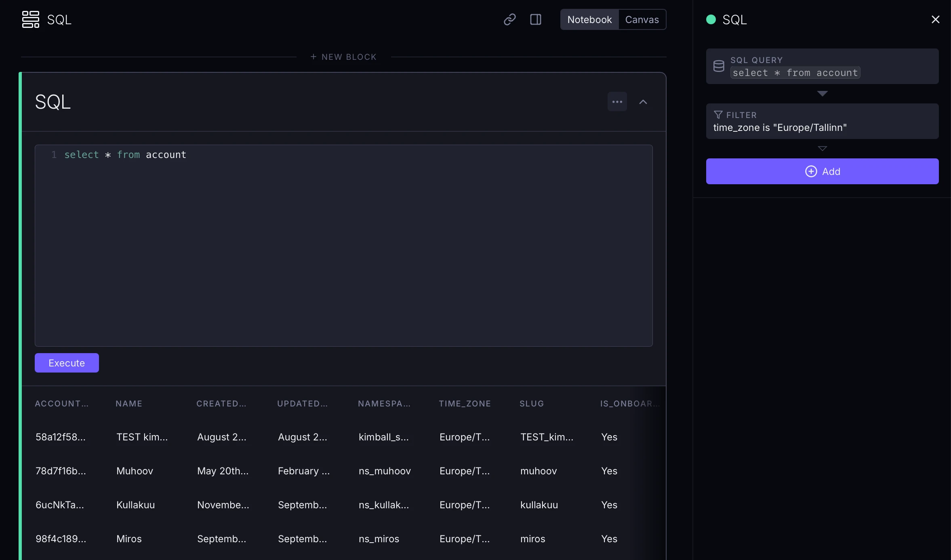Open the block's three-dot options menu

tap(617, 102)
